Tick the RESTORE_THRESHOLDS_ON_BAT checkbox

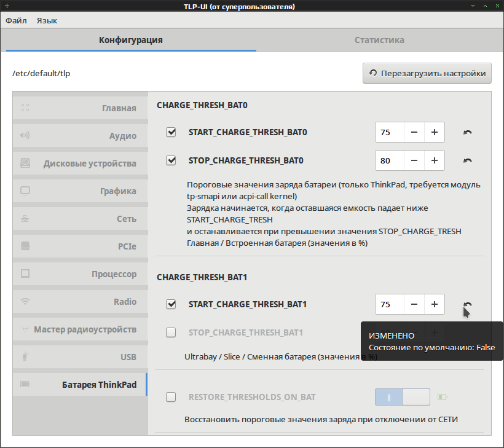tap(171, 397)
